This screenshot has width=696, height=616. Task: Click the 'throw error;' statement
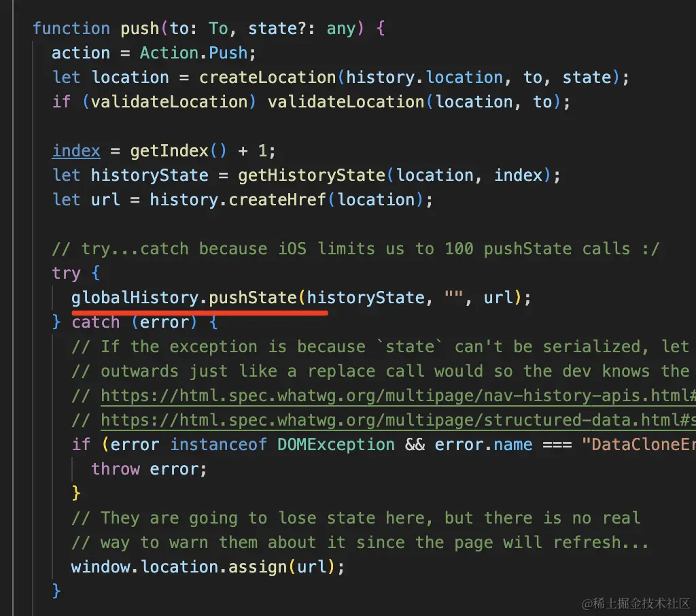click(x=149, y=469)
